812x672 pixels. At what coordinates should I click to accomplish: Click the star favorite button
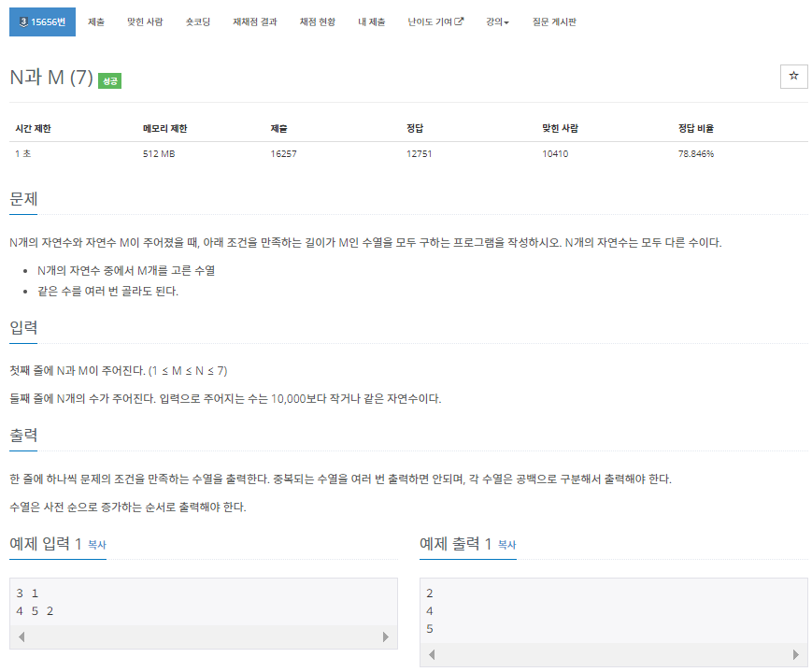pos(793,76)
